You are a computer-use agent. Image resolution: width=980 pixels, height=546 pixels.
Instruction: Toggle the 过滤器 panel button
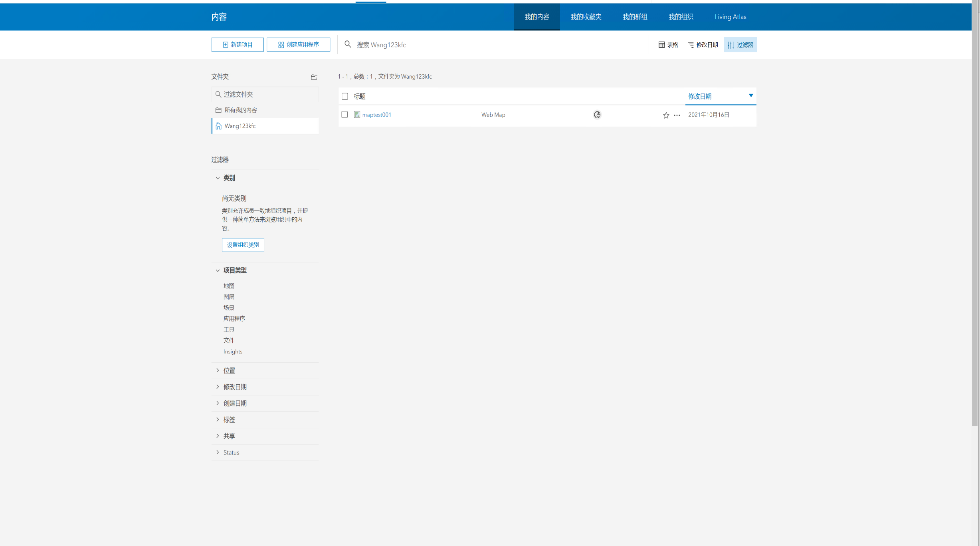coord(740,45)
